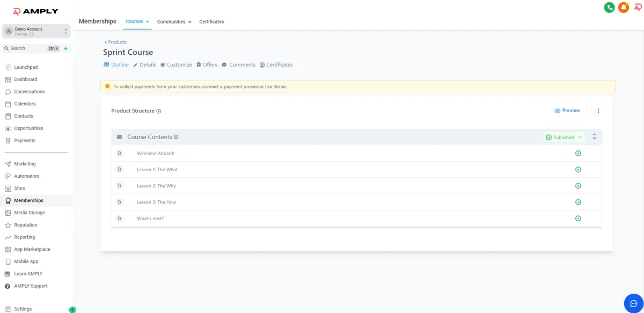This screenshot has height=313, width=644.
Task: Click the drag handle icon of Course Contents
Action: point(119,137)
